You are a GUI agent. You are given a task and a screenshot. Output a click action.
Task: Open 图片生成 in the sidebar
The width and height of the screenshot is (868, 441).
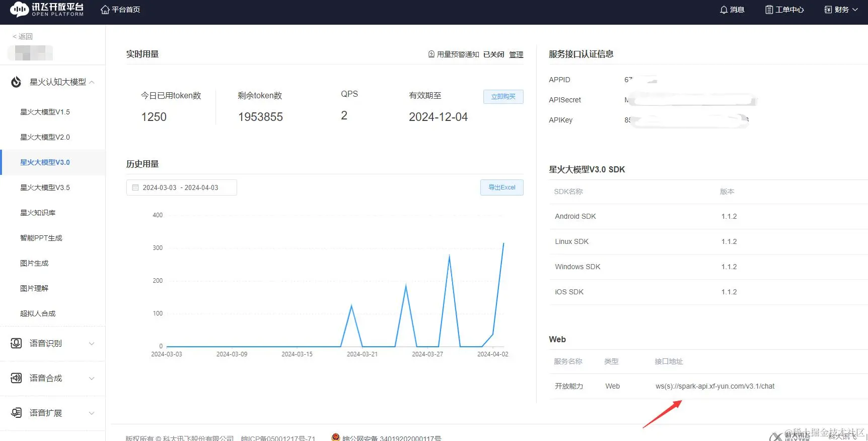pyautogui.click(x=34, y=263)
